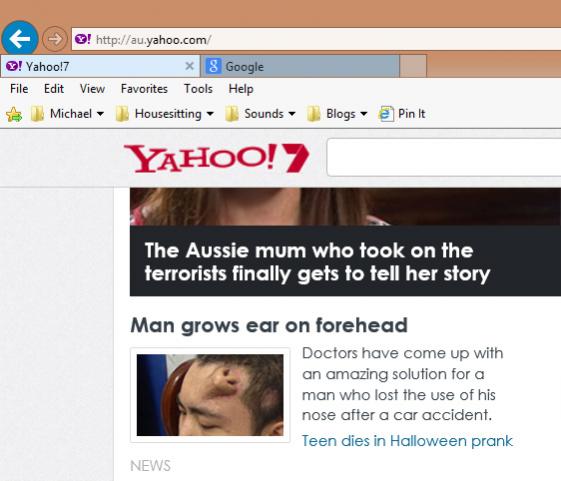The height and width of the screenshot is (481, 561).
Task: Click the ear on forehead thumbnail
Action: pyautogui.click(x=210, y=395)
